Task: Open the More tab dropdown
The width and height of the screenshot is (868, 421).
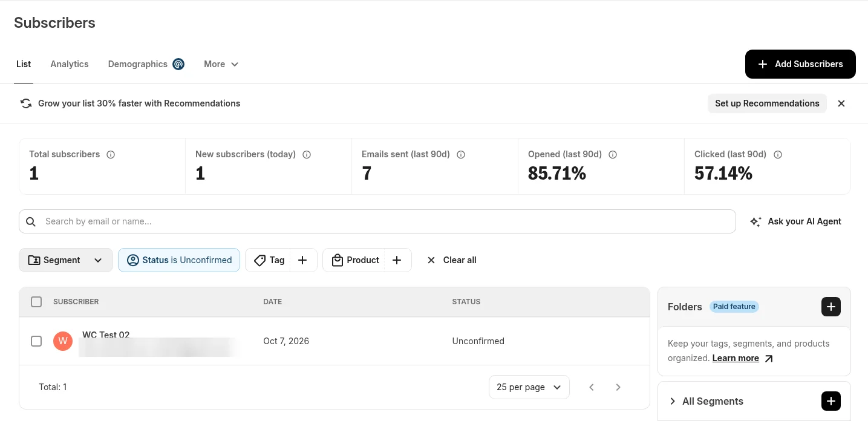Action: (221, 64)
